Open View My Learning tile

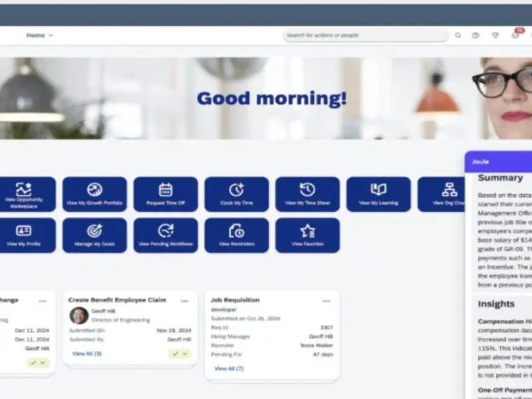tap(378, 194)
